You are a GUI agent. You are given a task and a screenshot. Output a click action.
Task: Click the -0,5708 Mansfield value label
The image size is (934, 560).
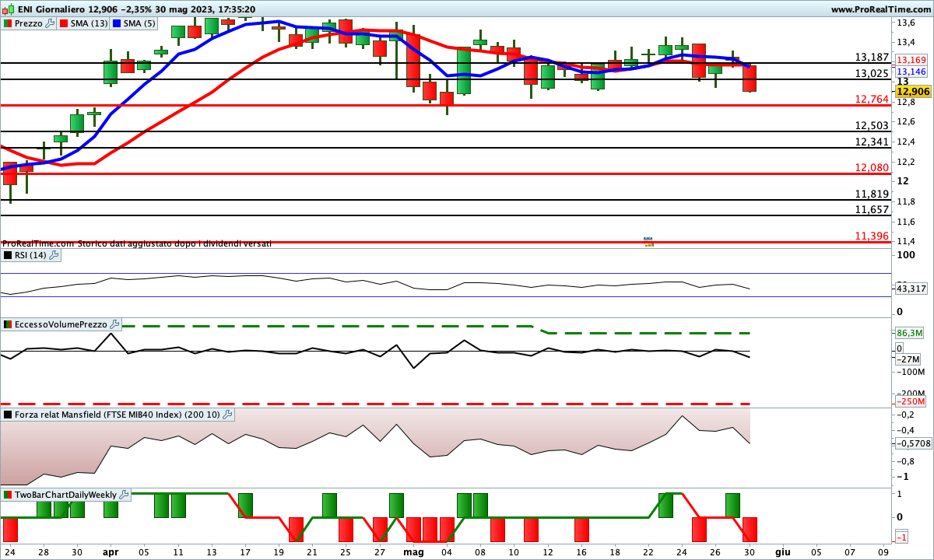[x=911, y=443]
